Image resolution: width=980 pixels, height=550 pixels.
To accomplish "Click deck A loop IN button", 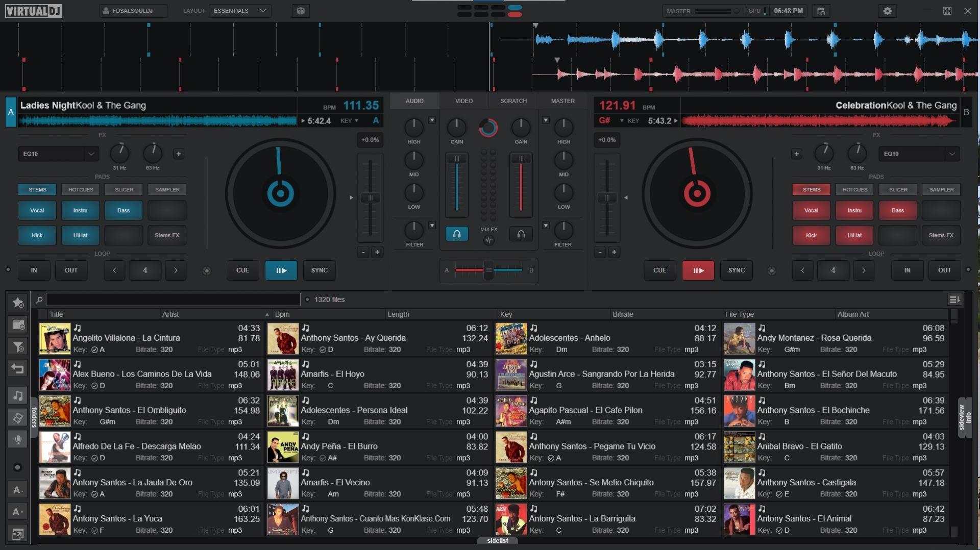I will 34,270.
